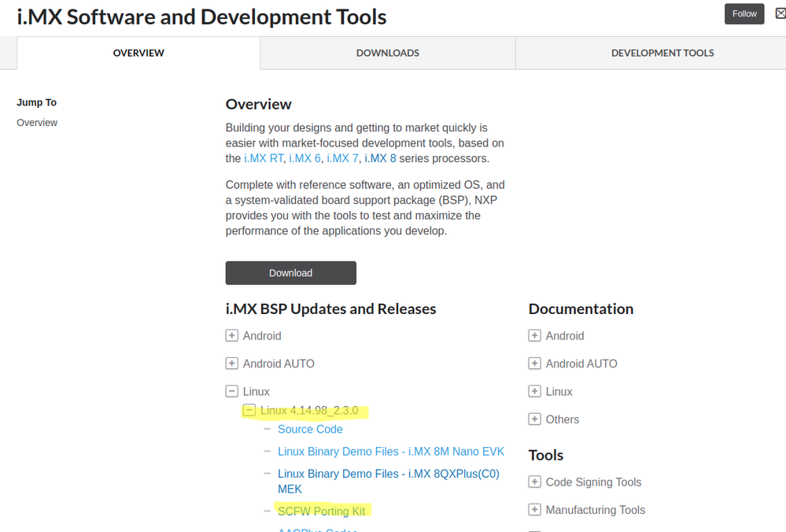Switch to the Downloads tab
The height and width of the screenshot is (532, 786).
(x=387, y=53)
